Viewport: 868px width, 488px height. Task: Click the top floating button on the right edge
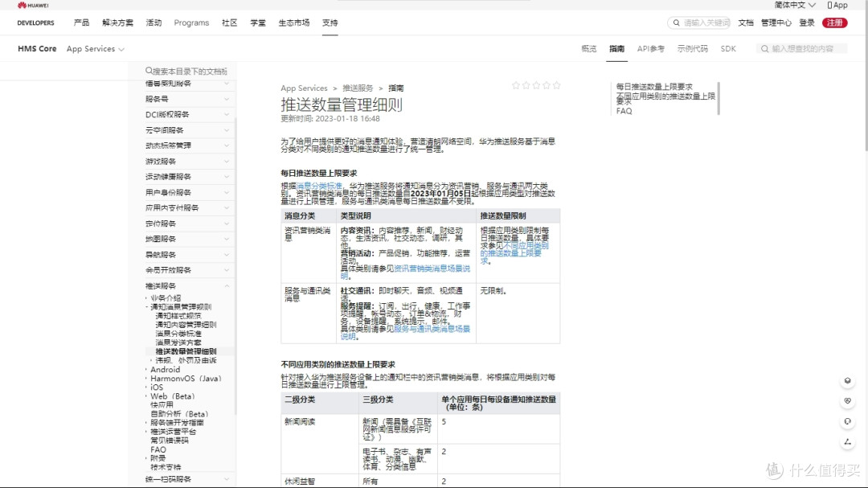point(847,381)
